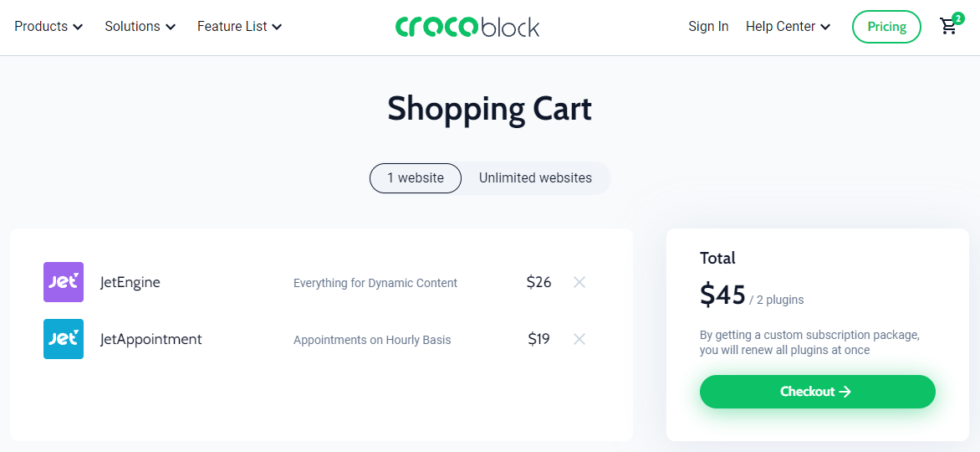Proceed with the Checkout button
The width and height of the screenshot is (980, 452).
coord(818,392)
